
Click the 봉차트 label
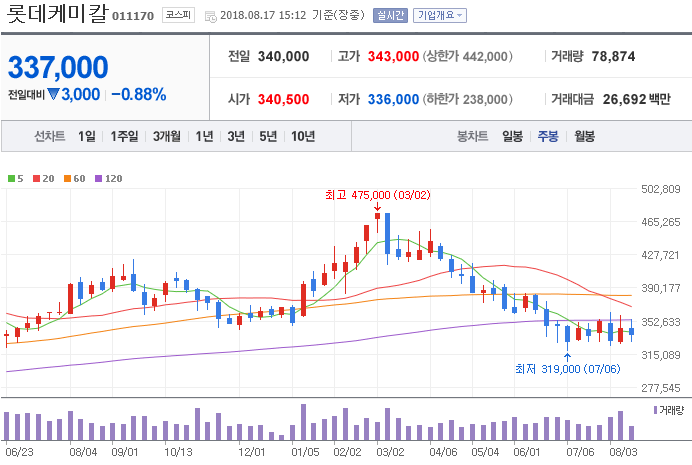[x=472, y=136]
